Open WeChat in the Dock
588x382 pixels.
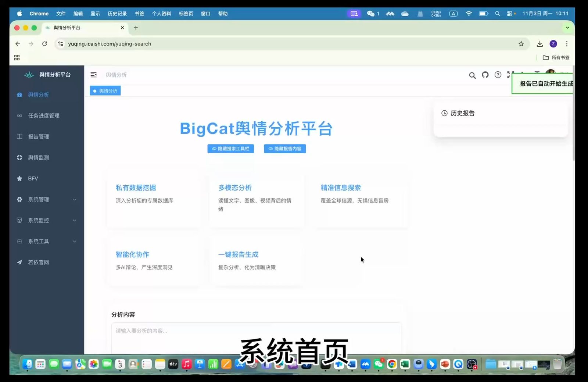[x=379, y=364]
